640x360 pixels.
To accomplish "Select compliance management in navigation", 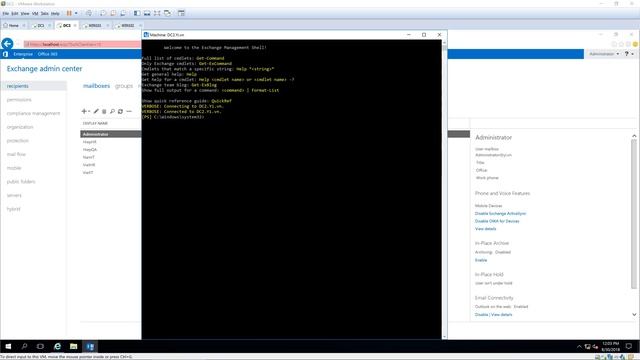I will click(33, 113).
